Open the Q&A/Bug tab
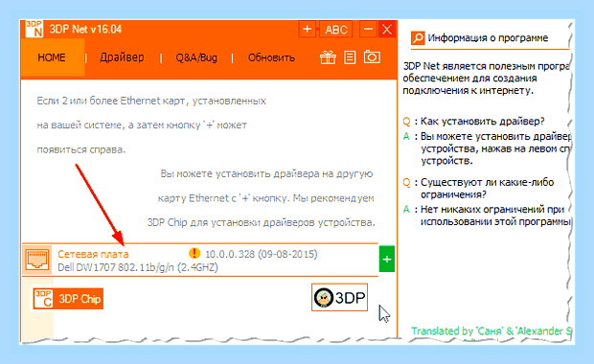Viewport: 594px width, 364px height. coord(196,57)
